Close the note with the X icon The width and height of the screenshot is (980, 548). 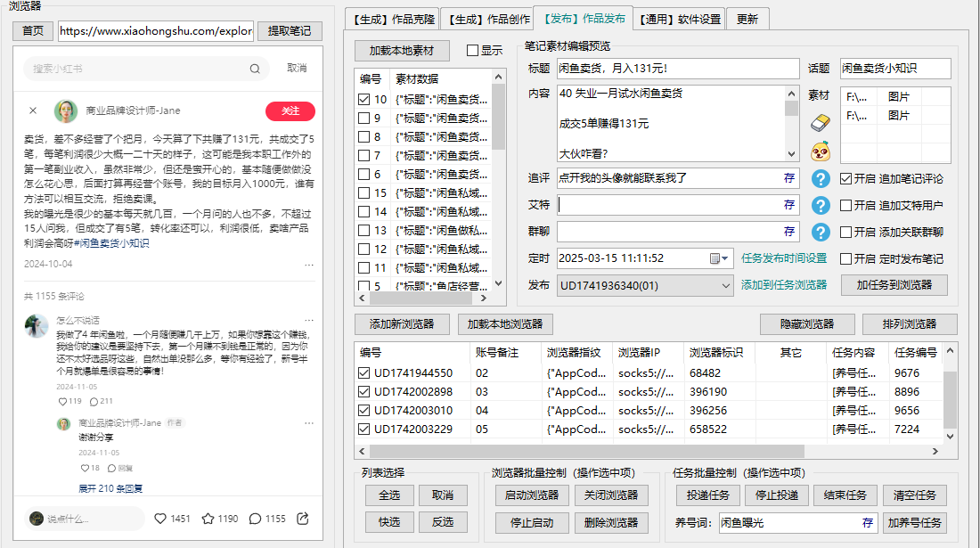33,110
